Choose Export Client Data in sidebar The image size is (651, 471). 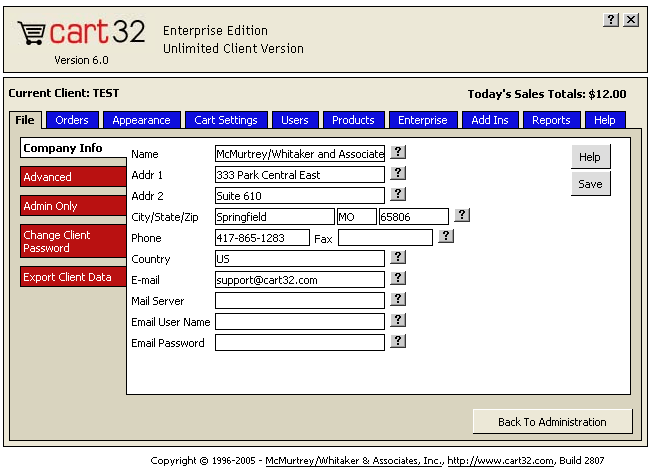pyautogui.click(x=73, y=277)
